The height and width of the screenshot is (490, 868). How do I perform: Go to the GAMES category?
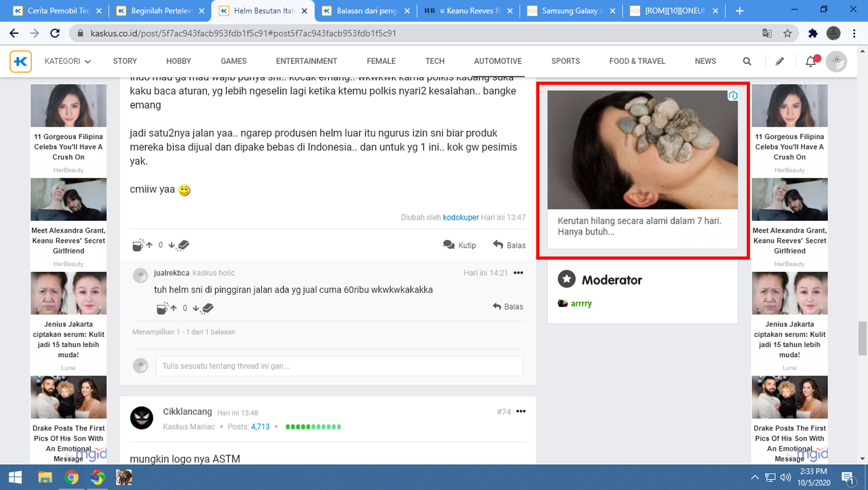pos(234,61)
